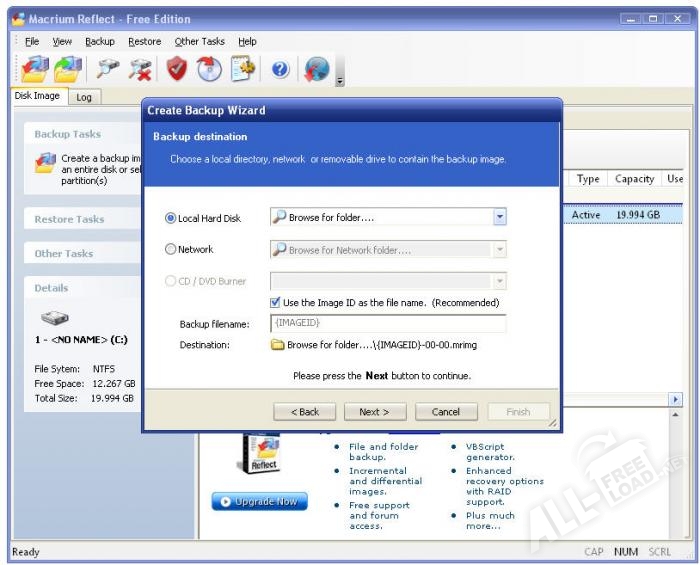Open the View menu
Screen dimensions: 700x565
click(x=62, y=42)
